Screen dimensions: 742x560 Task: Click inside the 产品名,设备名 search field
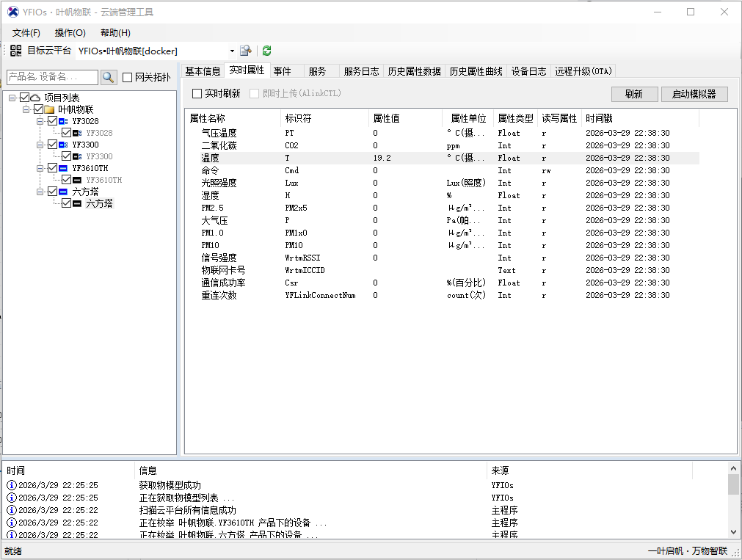pyautogui.click(x=50, y=76)
